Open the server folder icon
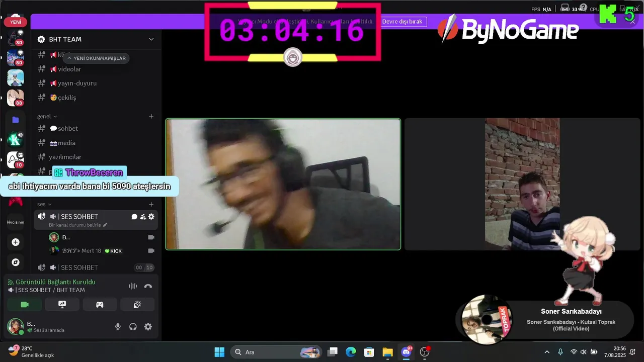The width and height of the screenshot is (644, 362). point(15,120)
